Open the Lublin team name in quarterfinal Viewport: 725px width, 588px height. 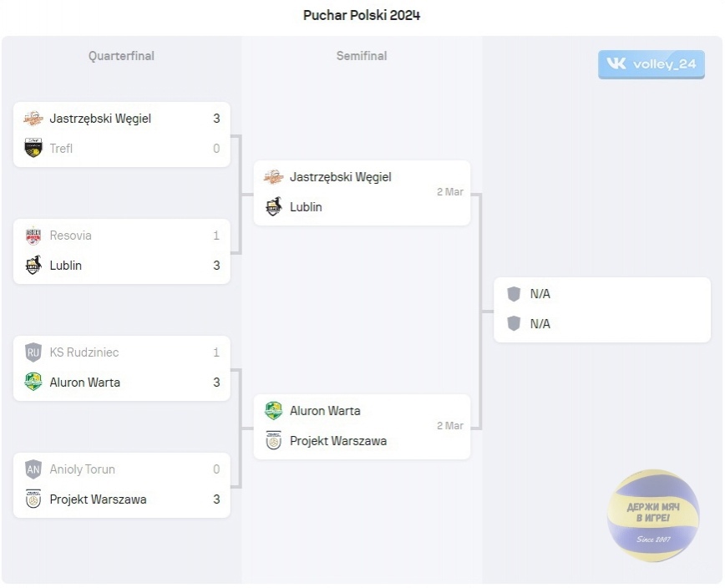point(66,266)
